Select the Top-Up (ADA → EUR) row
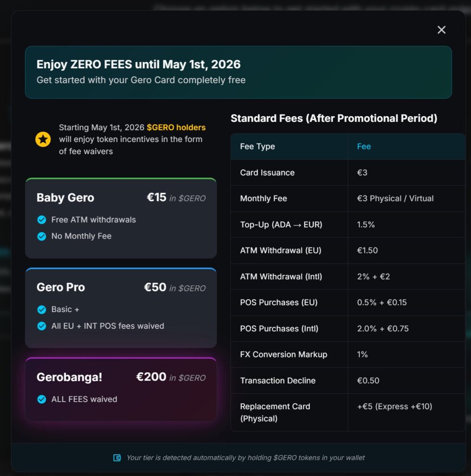 pyautogui.click(x=281, y=225)
